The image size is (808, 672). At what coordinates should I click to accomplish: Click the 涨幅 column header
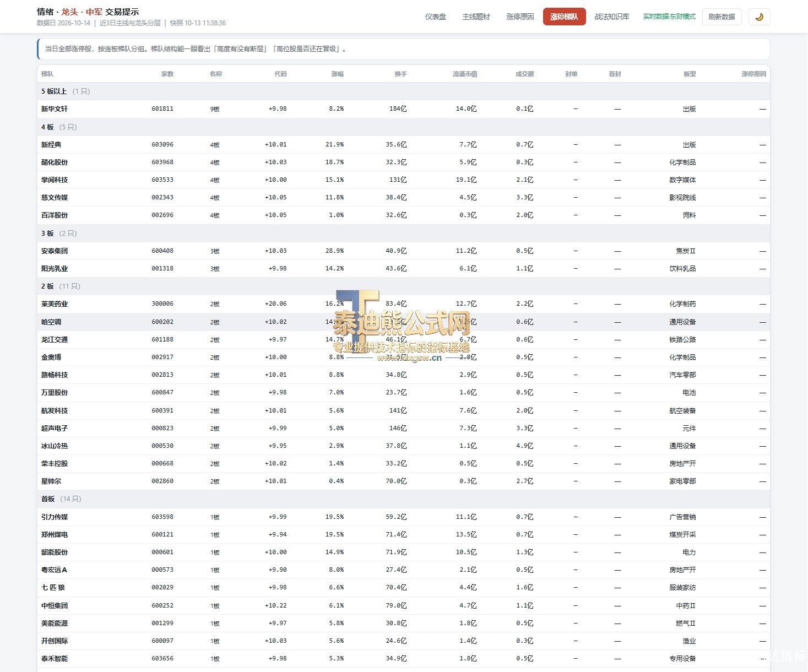(338, 74)
